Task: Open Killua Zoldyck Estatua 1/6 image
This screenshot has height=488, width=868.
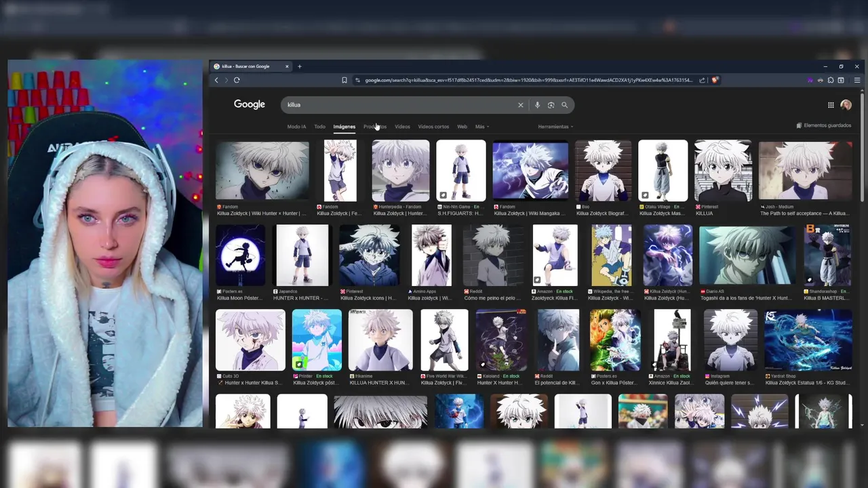Action: pos(808,340)
